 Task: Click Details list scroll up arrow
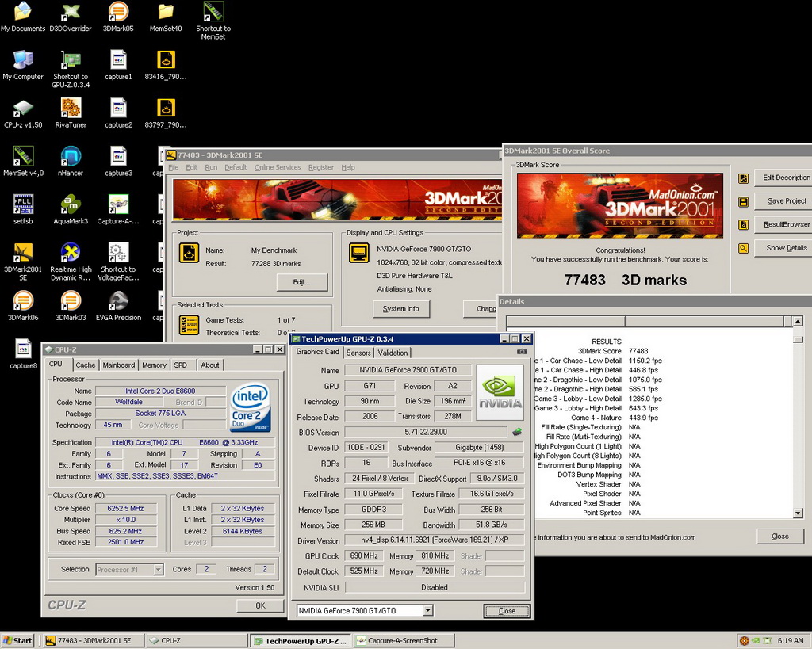coord(798,322)
